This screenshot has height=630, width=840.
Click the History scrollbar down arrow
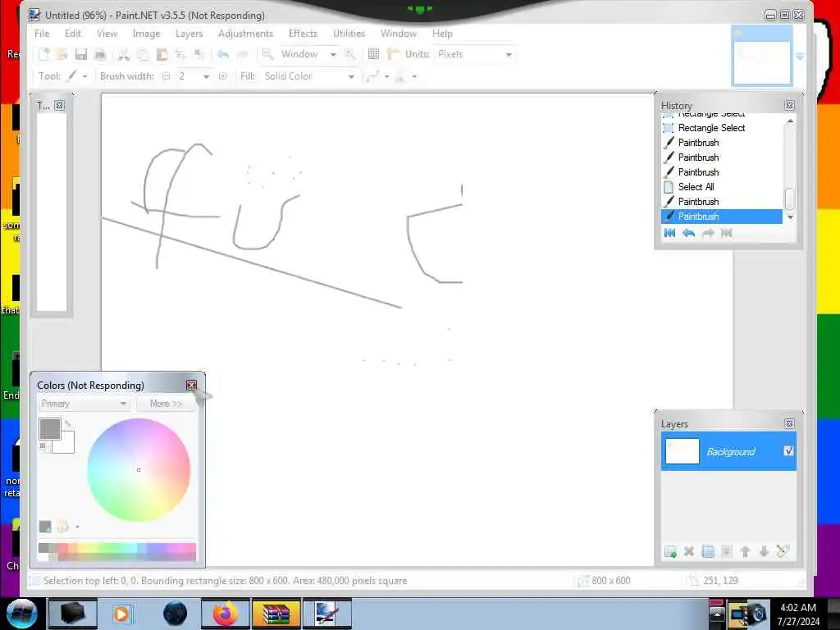(x=790, y=217)
